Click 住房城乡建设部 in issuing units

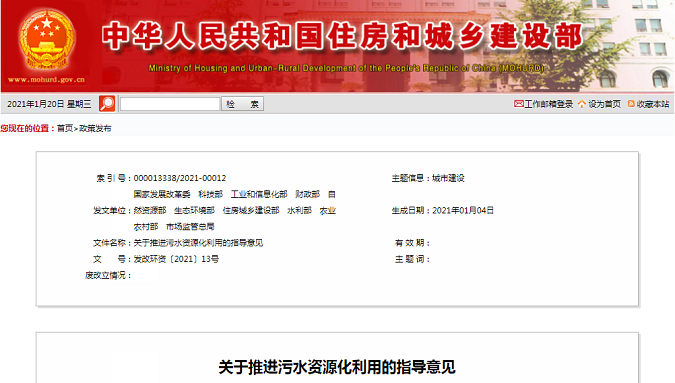(x=251, y=210)
